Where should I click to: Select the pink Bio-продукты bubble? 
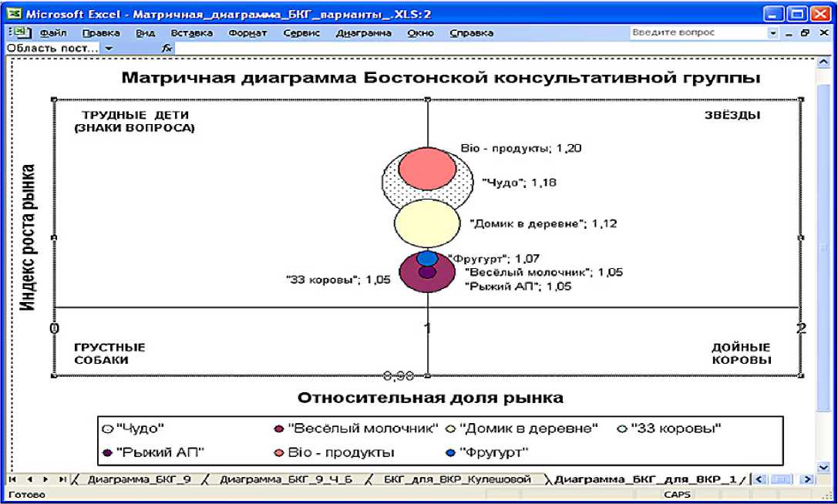(x=428, y=168)
